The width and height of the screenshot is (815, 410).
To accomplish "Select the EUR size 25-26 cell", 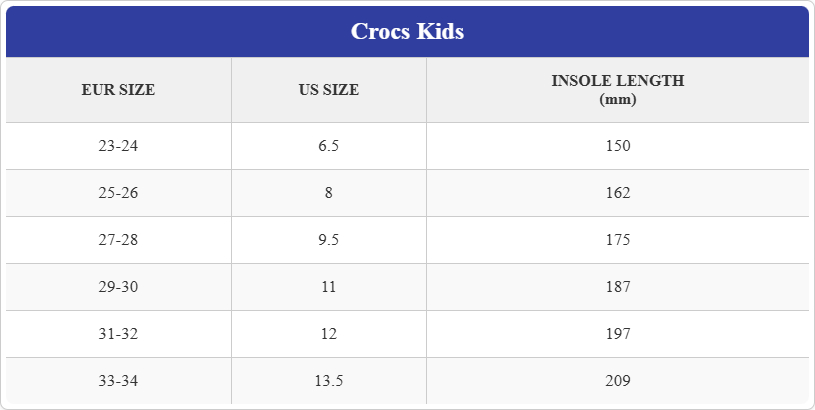I will (118, 193).
